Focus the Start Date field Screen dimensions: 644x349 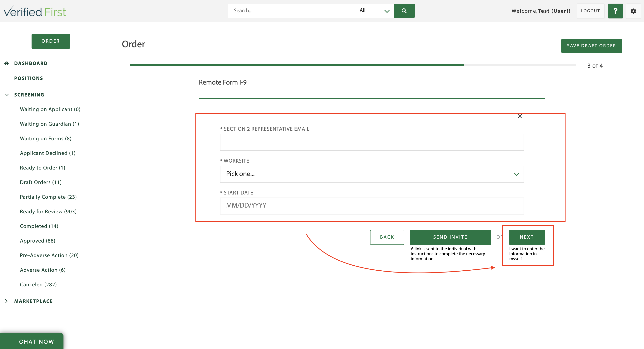pyautogui.click(x=372, y=206)
